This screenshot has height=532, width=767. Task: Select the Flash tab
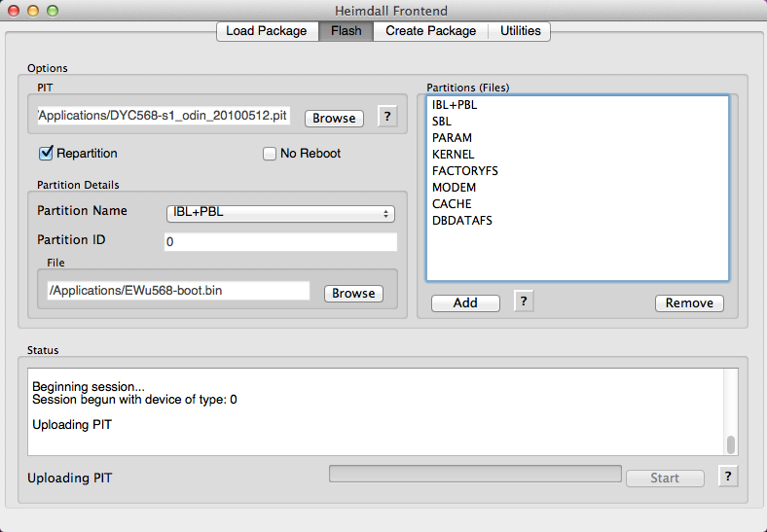click(x=346, y=31)
